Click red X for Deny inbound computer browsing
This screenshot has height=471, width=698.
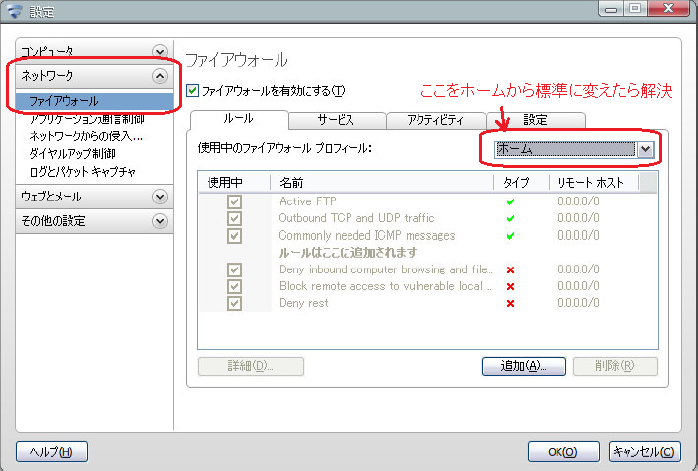click(511, 270)
